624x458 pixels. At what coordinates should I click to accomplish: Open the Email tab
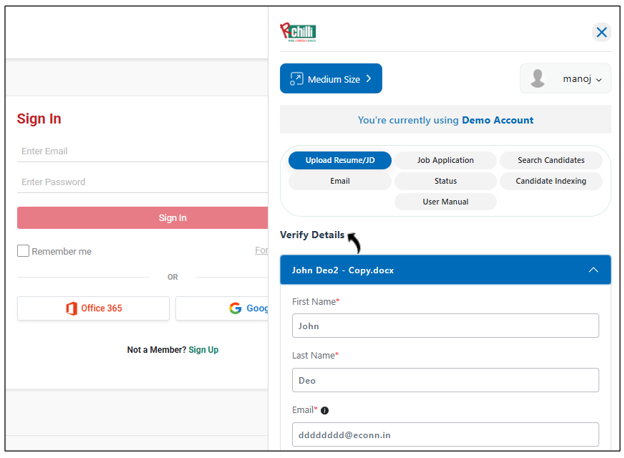point(340,181)
